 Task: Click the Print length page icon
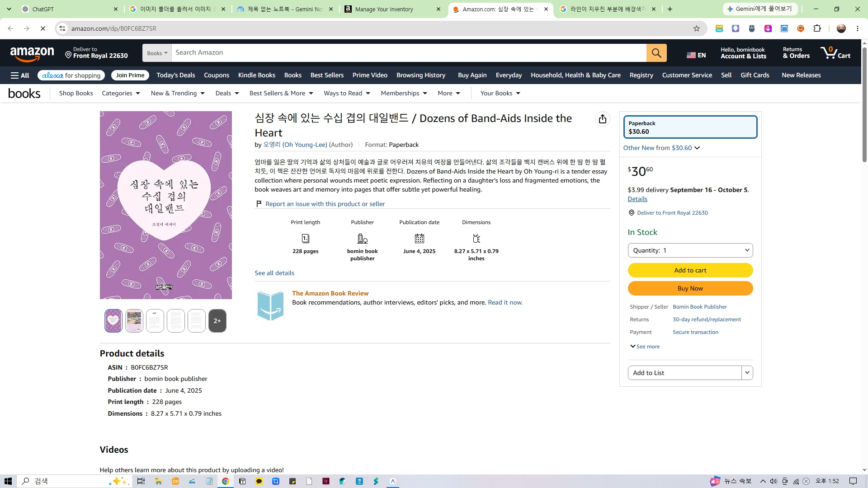[x=306, y=238]
